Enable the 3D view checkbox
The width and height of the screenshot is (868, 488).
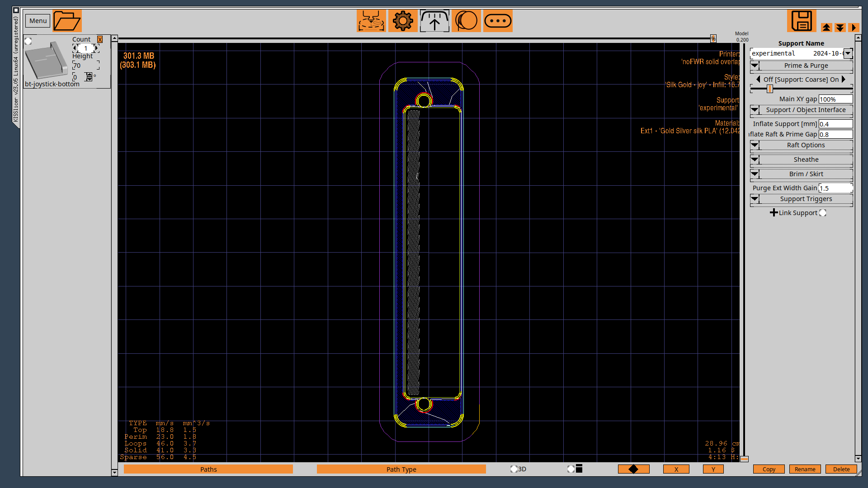[x=514, y=469]
